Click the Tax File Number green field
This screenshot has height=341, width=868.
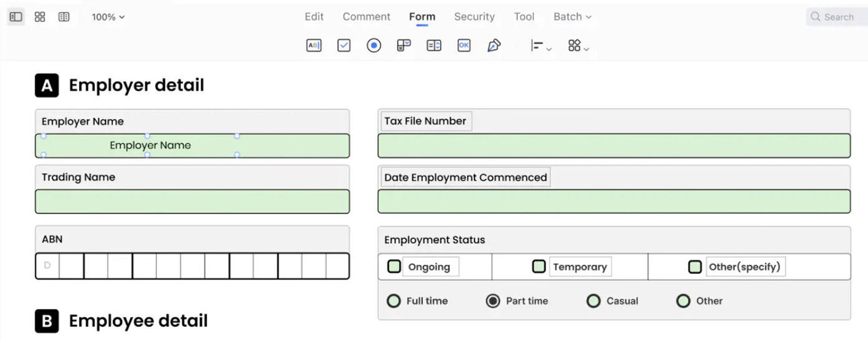(614, 146)
